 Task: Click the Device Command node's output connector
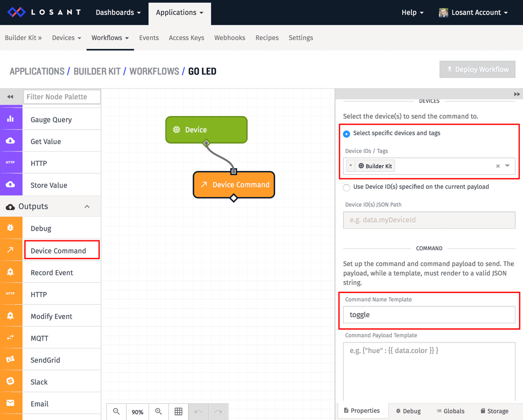coord(234,198)
